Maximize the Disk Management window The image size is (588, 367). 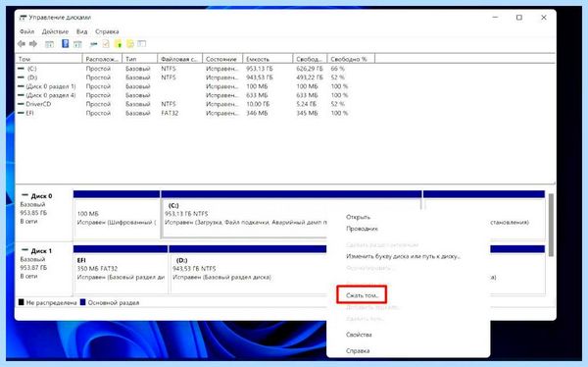519,18
